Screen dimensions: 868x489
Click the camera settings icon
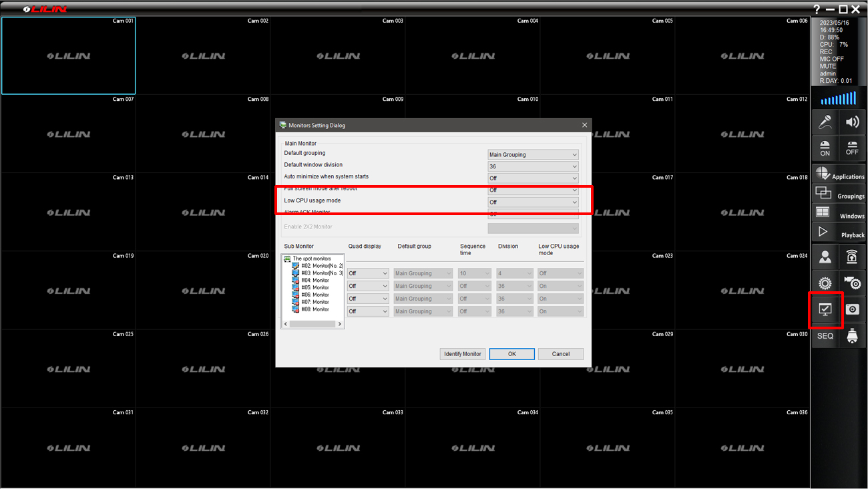point(852,283)
